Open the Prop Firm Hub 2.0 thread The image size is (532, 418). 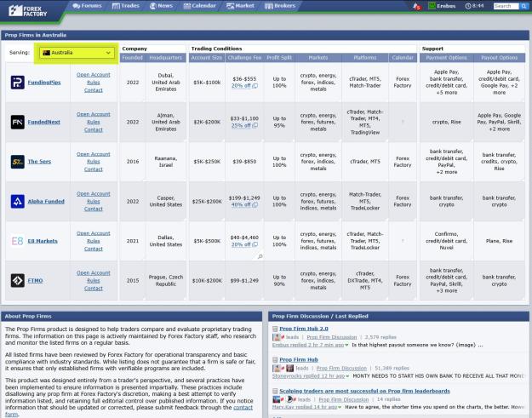tap(304, 329)
